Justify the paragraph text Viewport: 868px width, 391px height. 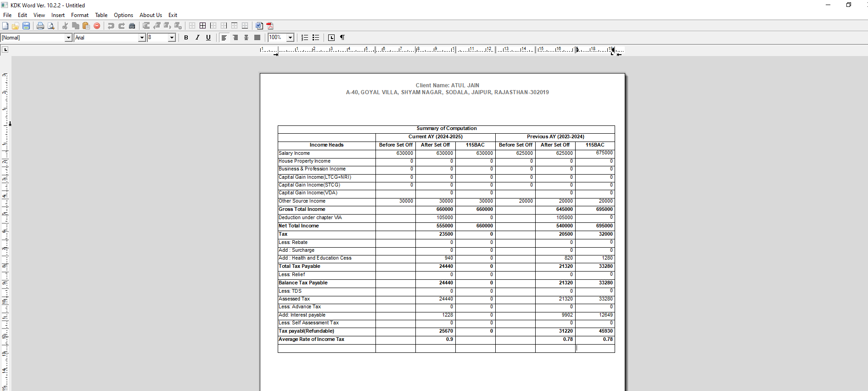pos(257,38)
